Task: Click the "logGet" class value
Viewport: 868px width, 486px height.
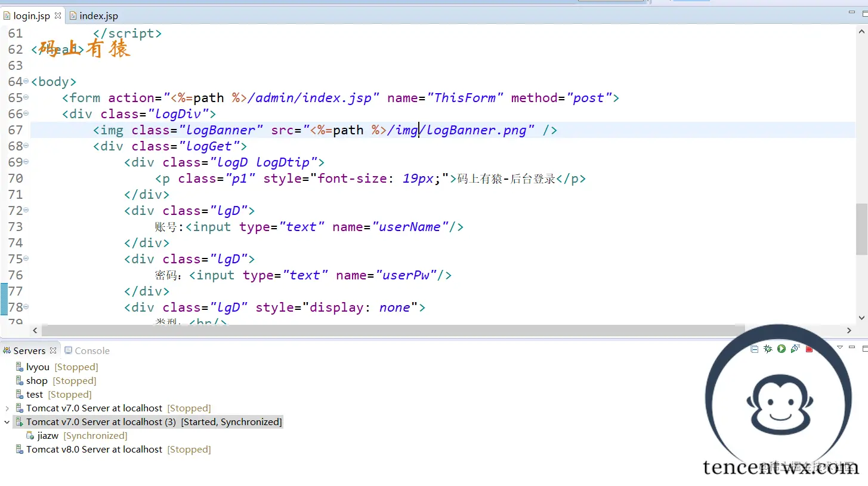Action: point(209,146)
